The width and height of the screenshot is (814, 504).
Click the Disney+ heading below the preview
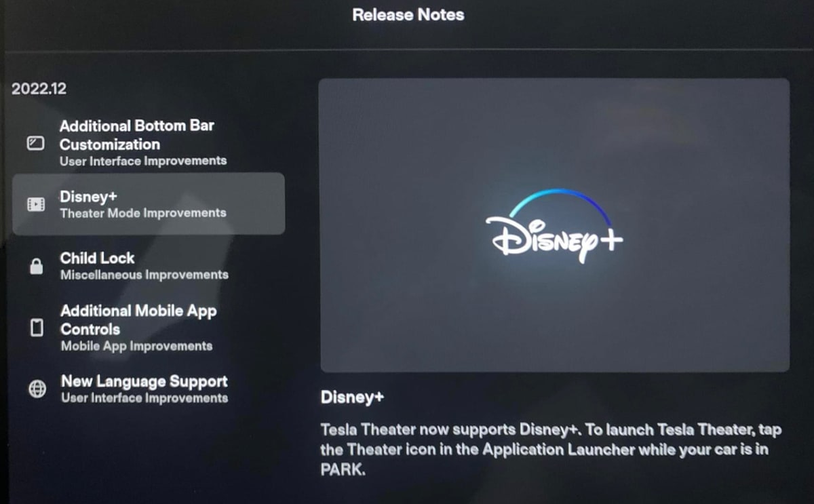click(x=352, y=398)
